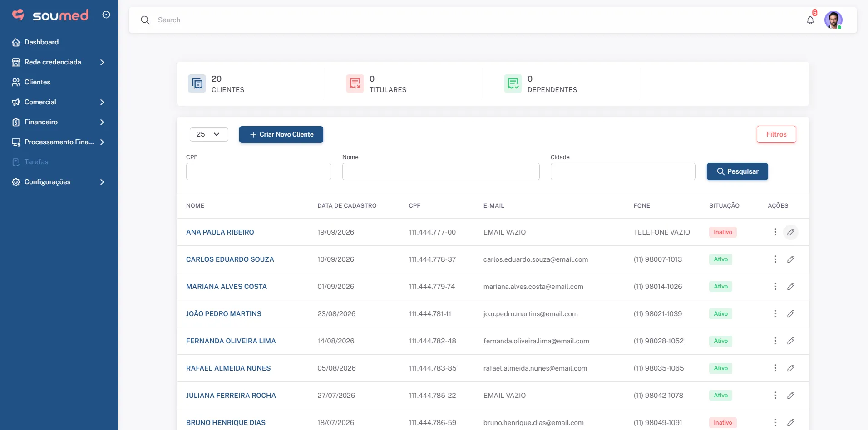This screenshot has width=868, height=430.
Task: Open the notifications bell icon
Action: click(x=810, y=20)
